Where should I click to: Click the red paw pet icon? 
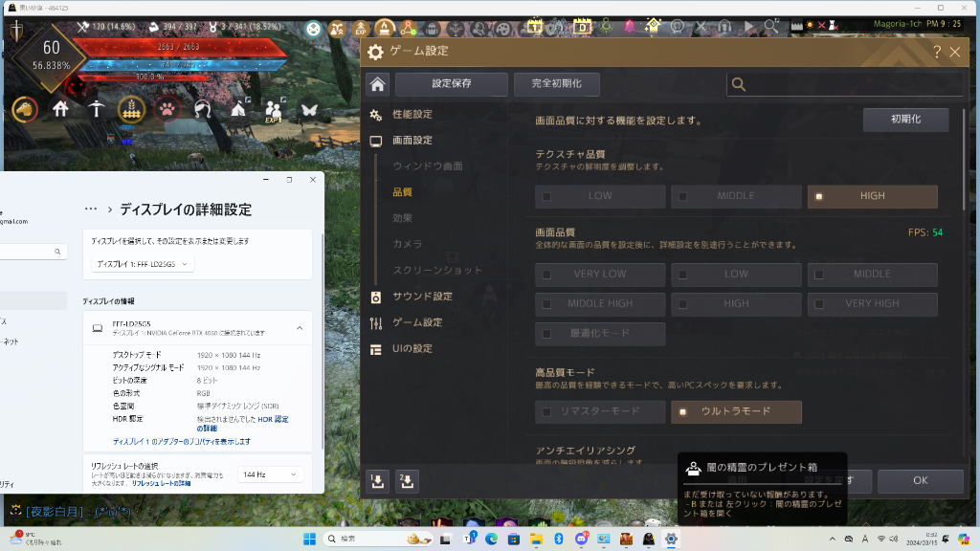coord(167,110)
